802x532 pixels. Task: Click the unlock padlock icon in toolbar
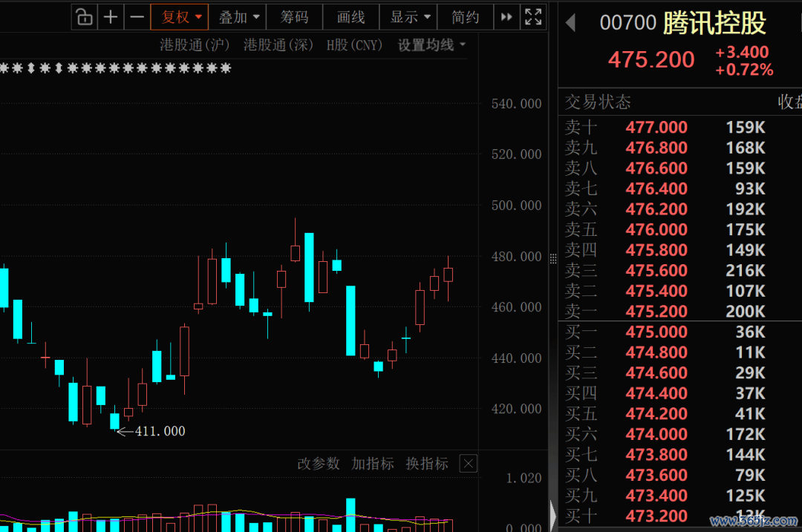click(85, 17)
